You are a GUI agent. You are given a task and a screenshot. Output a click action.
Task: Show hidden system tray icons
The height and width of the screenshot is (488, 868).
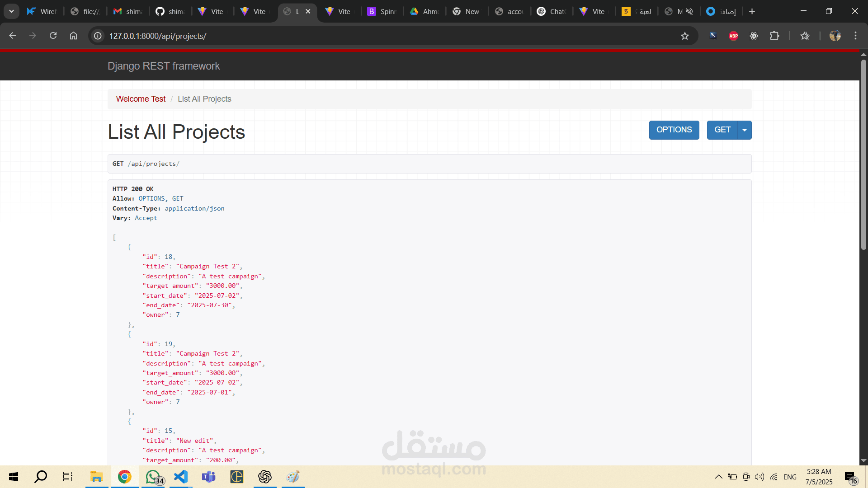pos(718,477)
